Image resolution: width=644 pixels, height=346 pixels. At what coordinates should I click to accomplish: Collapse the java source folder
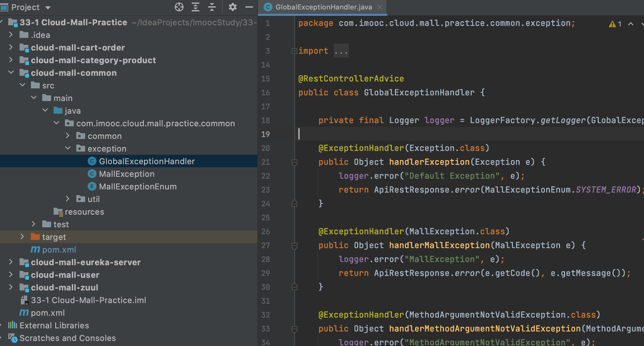(45, 110)
